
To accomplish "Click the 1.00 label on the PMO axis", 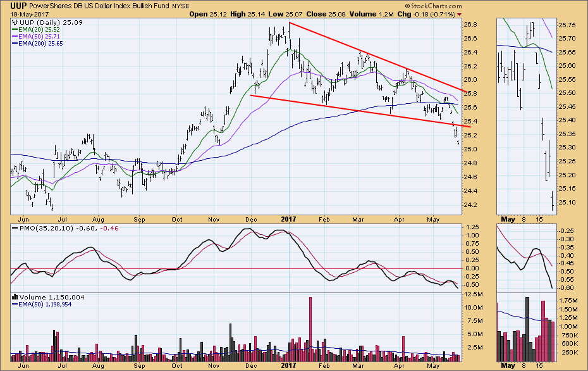I will click(472, 236).
